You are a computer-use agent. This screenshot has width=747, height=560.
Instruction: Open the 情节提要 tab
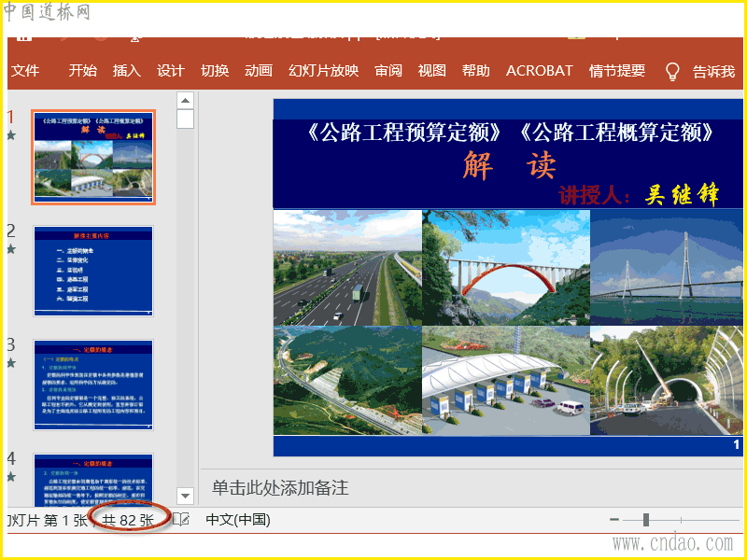(x=617, y=71)
